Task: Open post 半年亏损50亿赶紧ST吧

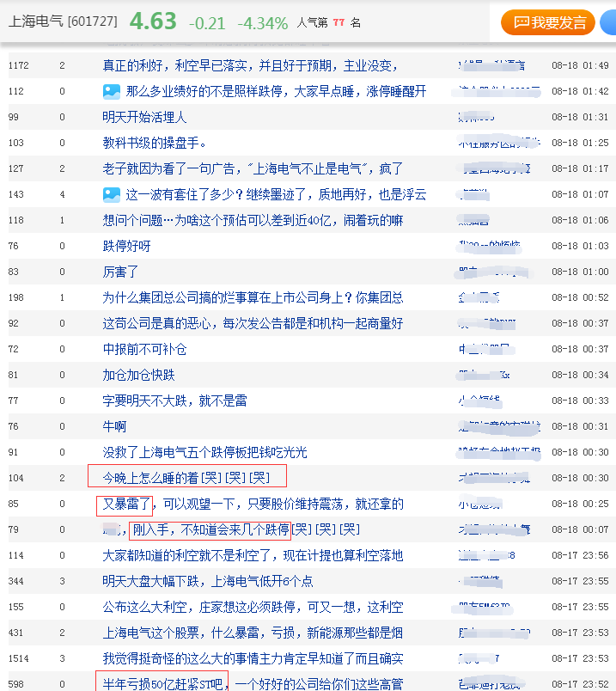Action: [x=253, y=684]
